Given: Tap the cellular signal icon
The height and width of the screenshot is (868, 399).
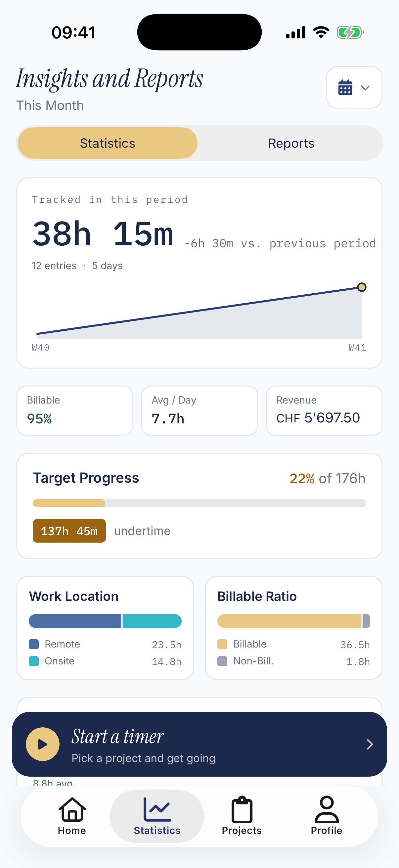Looking at the screenshot, I should tap(296, 32).
